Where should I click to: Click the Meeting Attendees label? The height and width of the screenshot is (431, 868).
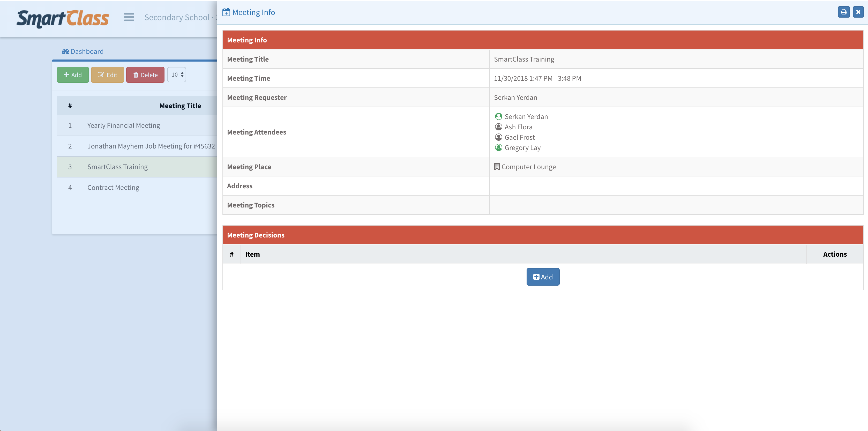click(256, 132)
